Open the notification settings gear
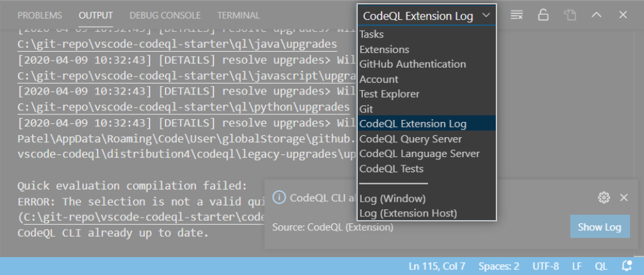The width and height of the screenshot is (644, 275). coord(604,198)
